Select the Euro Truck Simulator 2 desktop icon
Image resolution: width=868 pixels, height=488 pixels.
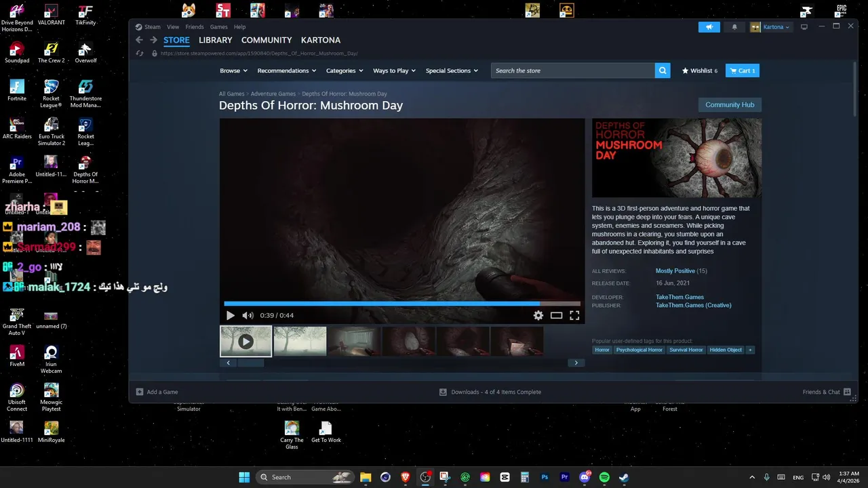pyautogui.click(x=52, y=132)
